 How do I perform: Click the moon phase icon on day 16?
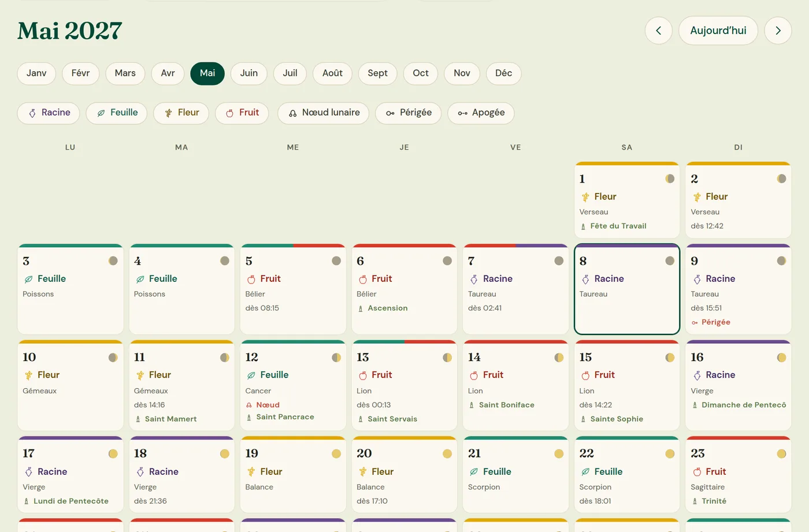781,358
